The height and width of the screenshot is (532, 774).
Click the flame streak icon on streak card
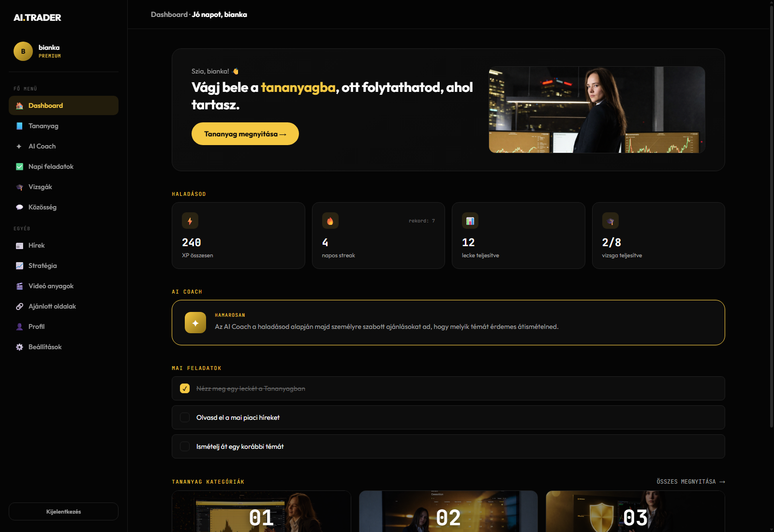coord(330,221)
